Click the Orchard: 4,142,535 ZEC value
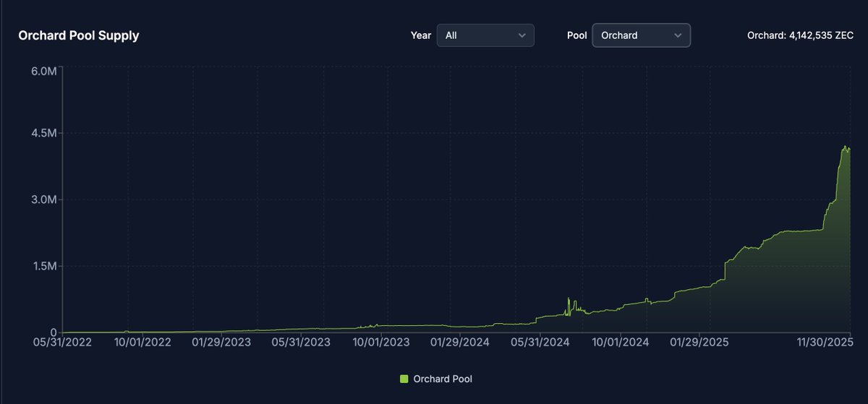 coord(800,35)
